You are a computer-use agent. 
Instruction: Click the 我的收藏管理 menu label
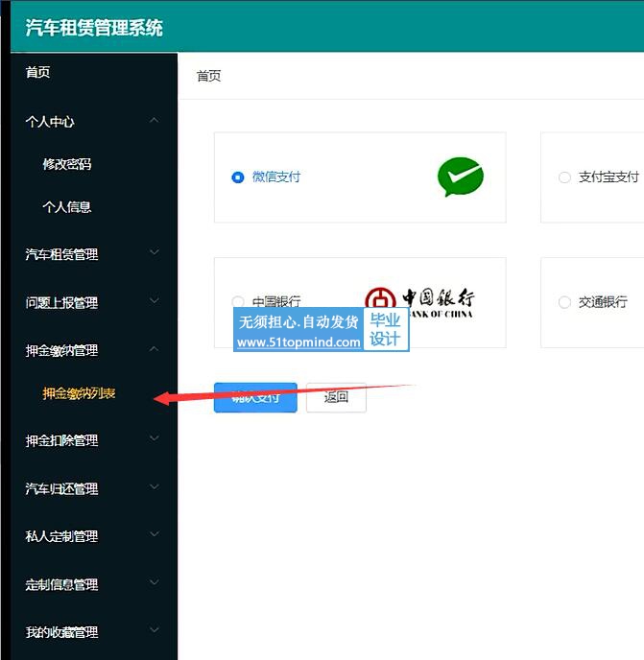(61, 632)
